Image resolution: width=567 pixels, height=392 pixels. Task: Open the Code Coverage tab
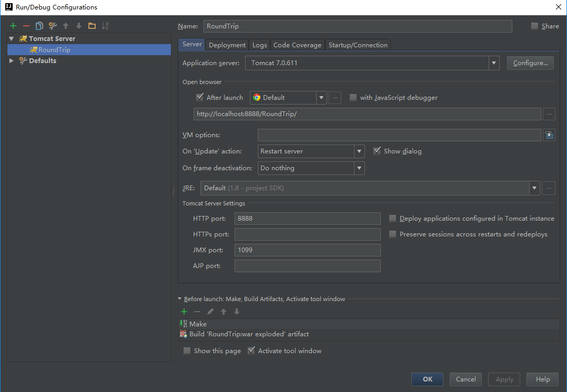point(297,45)
